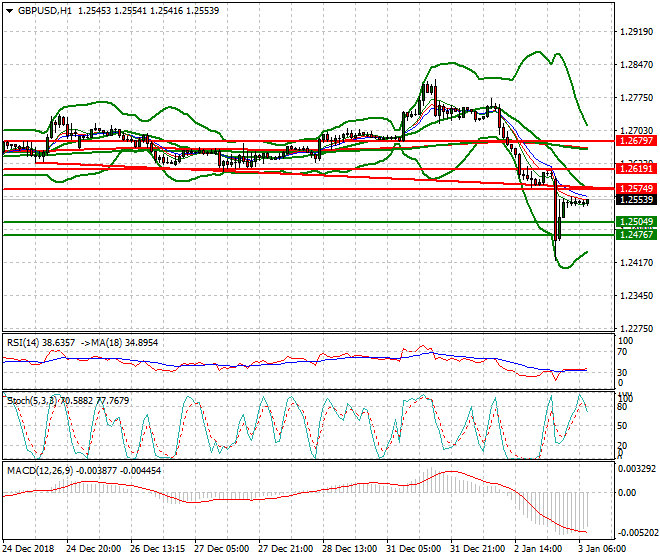
Task: Click the Stochastic scale level 50
Action: 622,426
